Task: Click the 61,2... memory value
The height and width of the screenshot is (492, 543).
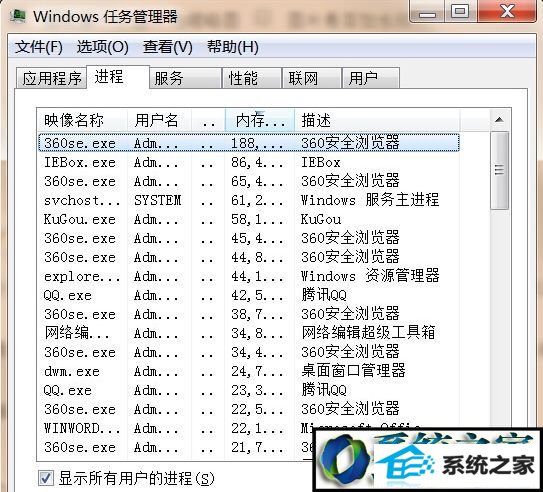Action: coord(257,200)
